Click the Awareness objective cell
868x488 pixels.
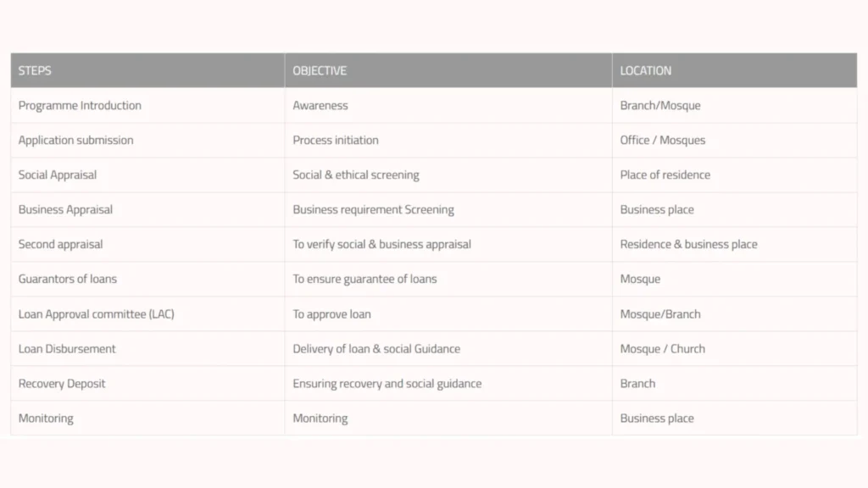click(320, 105)
